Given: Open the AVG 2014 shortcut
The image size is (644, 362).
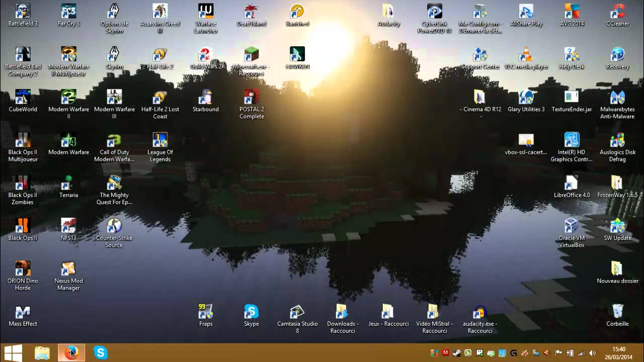Looking at the screenshot, I should pyautogui.click(x=572, y=11).
